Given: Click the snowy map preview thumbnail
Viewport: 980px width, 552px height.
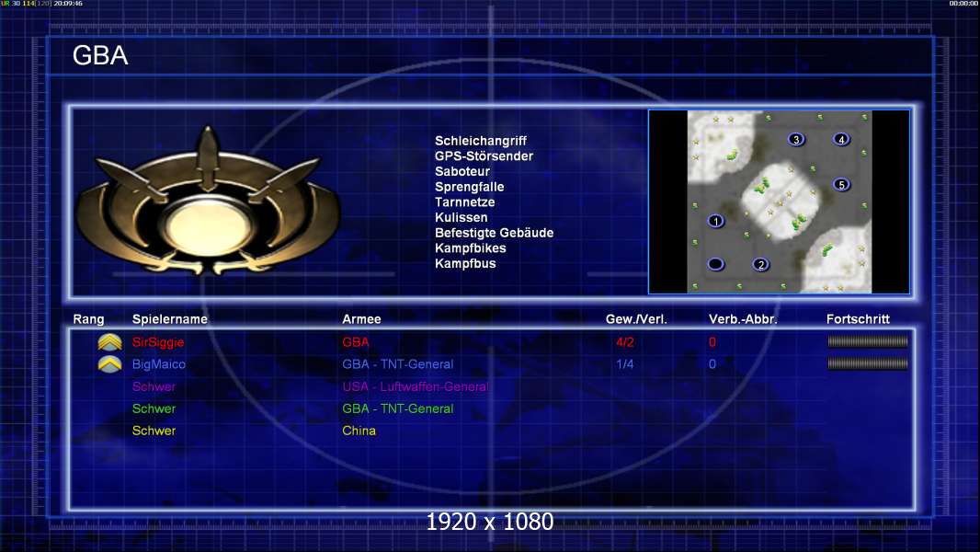Looking at the screenshot, I should (x=780, y=201).
